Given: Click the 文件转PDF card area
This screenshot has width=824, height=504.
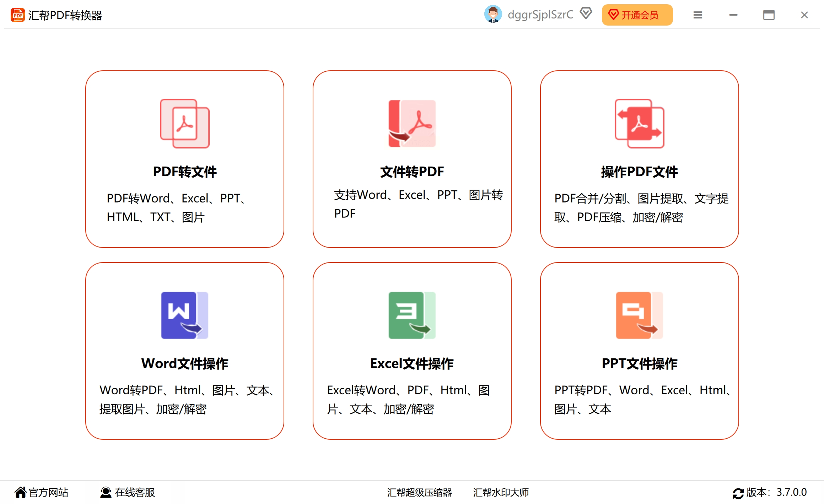Looking at the screenshot, I should point(412,160).
